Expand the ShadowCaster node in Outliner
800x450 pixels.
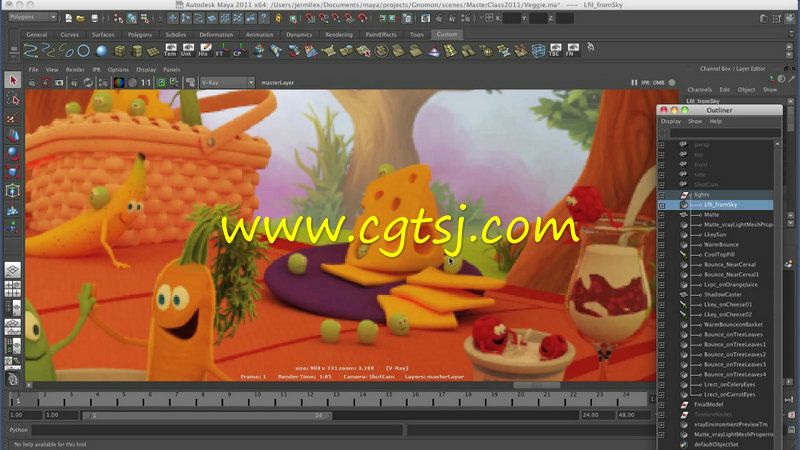(662, 295)
